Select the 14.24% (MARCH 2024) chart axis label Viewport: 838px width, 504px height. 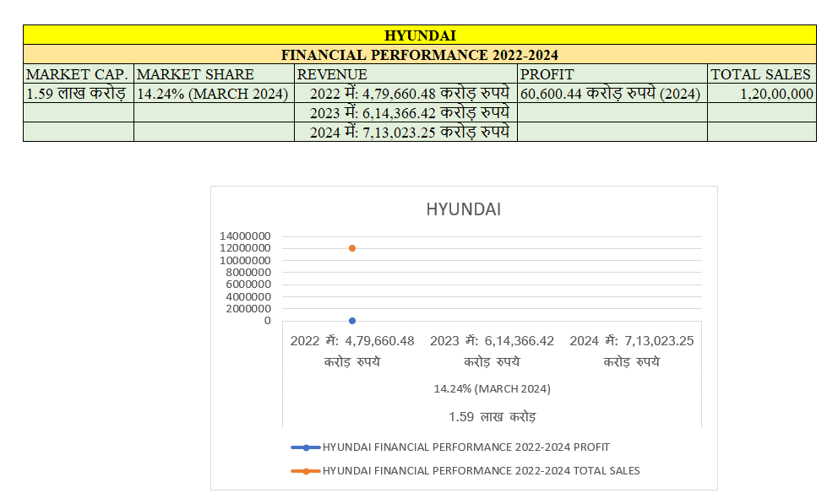[492, 388]
